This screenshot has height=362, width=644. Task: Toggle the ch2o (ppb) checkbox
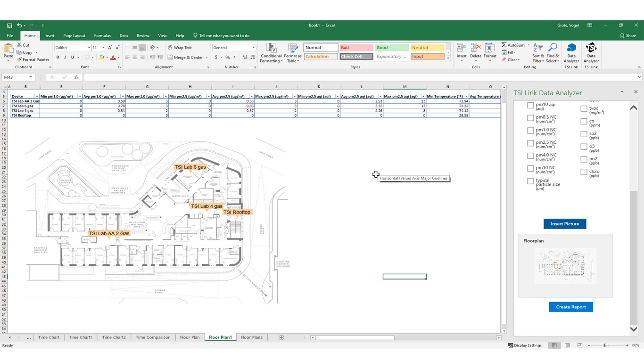584,172
